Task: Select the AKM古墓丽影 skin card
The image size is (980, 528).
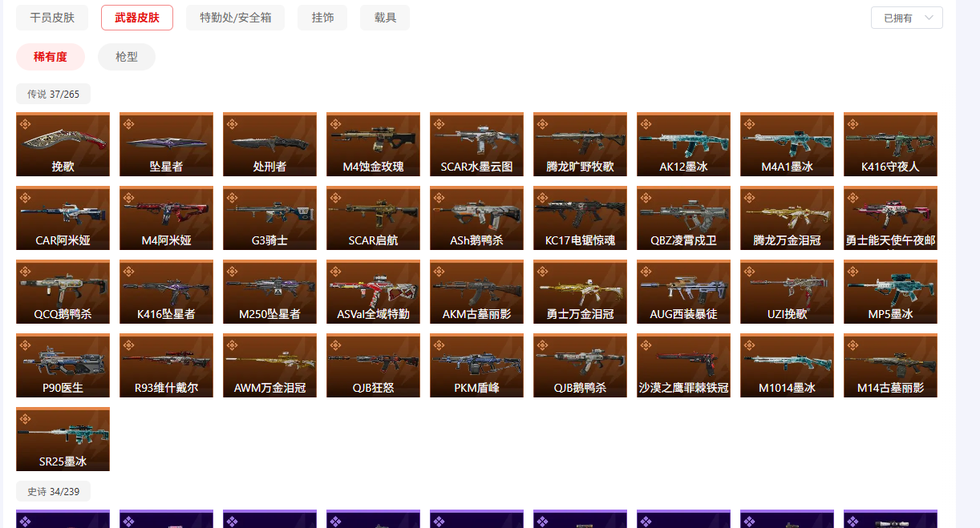Action: (476, 292)
